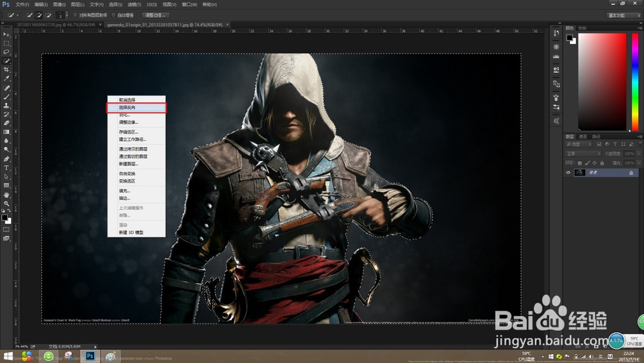The width and height of the screenshot is (644, 363).
Task: Toggle lock transparent pixels in Layers panel
Action: [x=580, y=163]
